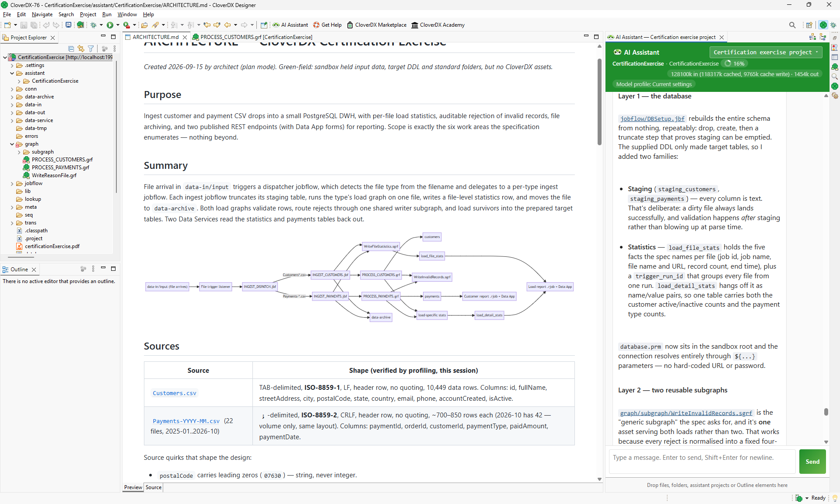Open the Certification exercise project dropdown
This screenshot has width=840, height=504.
[x=766, y=52]
